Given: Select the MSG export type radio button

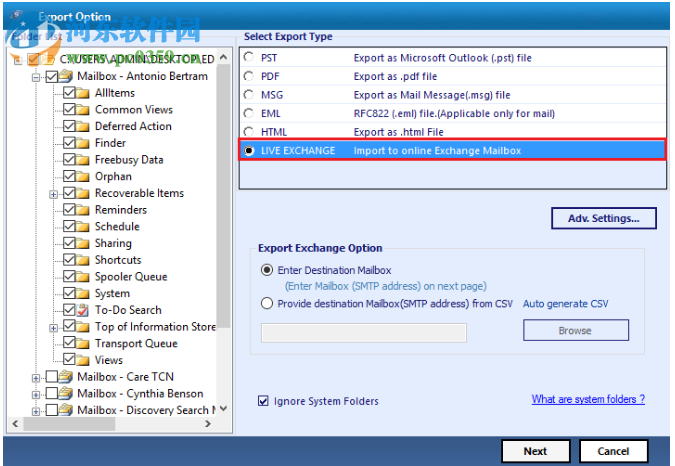Looking at the screenshot, I should [249, 95].
